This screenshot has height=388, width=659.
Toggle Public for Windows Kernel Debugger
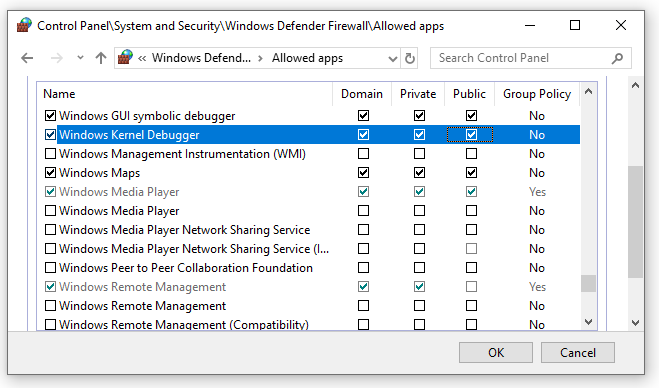(472, 135)
